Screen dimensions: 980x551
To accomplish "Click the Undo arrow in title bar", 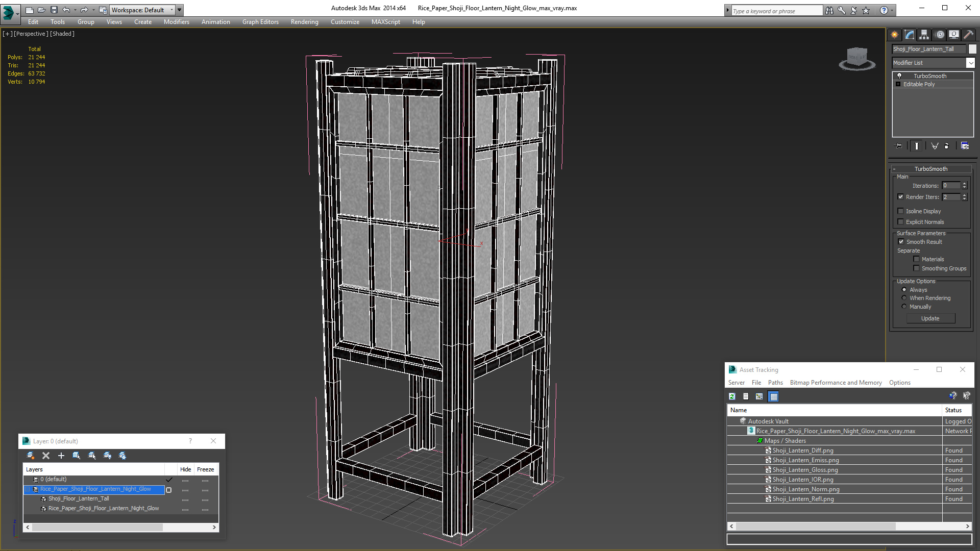I will tap(66, 10).
